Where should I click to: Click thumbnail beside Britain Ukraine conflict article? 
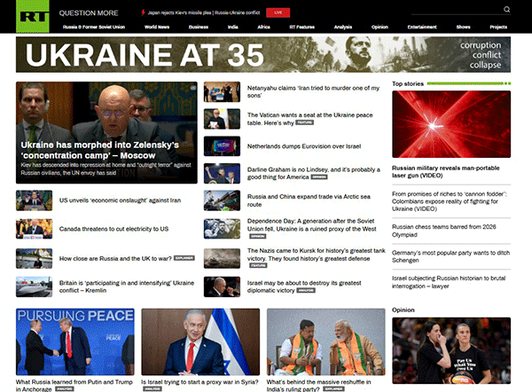pyautogui.click(x=35, y=286)
